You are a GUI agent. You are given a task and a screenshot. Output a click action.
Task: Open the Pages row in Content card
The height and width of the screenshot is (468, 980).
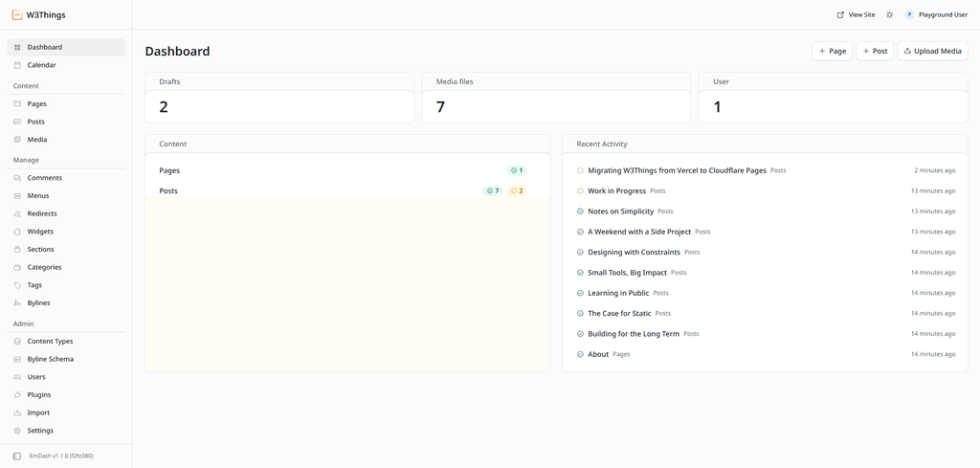click(347, 170)
